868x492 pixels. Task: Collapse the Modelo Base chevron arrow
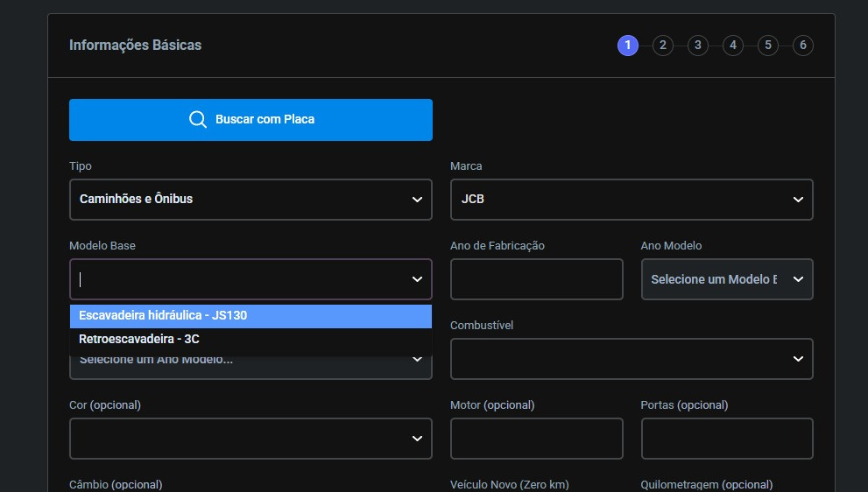click(418, 279)
